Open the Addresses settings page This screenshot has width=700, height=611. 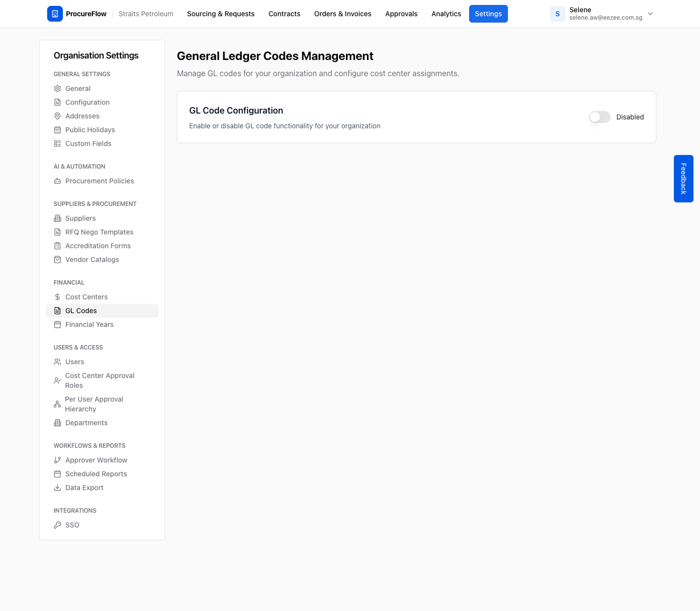tap(102, 116)
